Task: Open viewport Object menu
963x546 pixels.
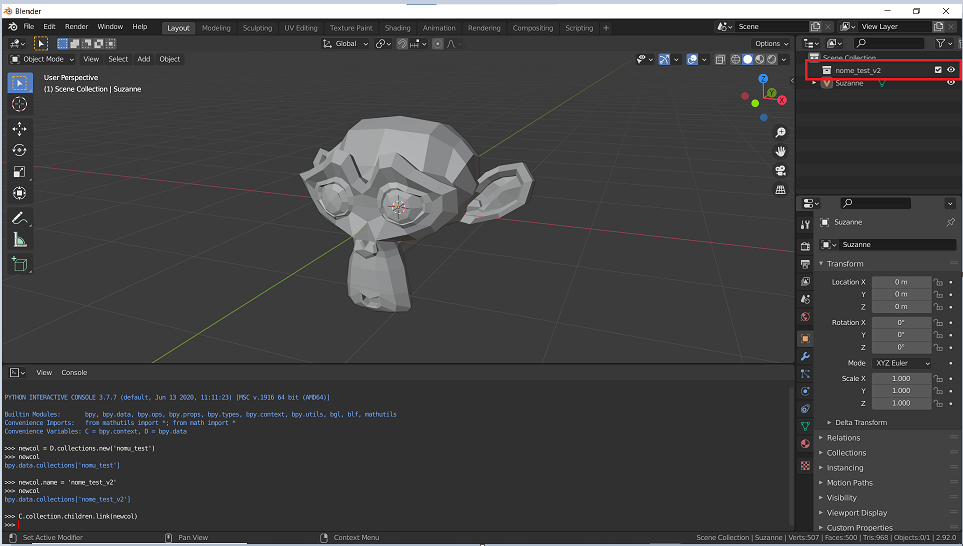Action: click(x=170, y=60)
